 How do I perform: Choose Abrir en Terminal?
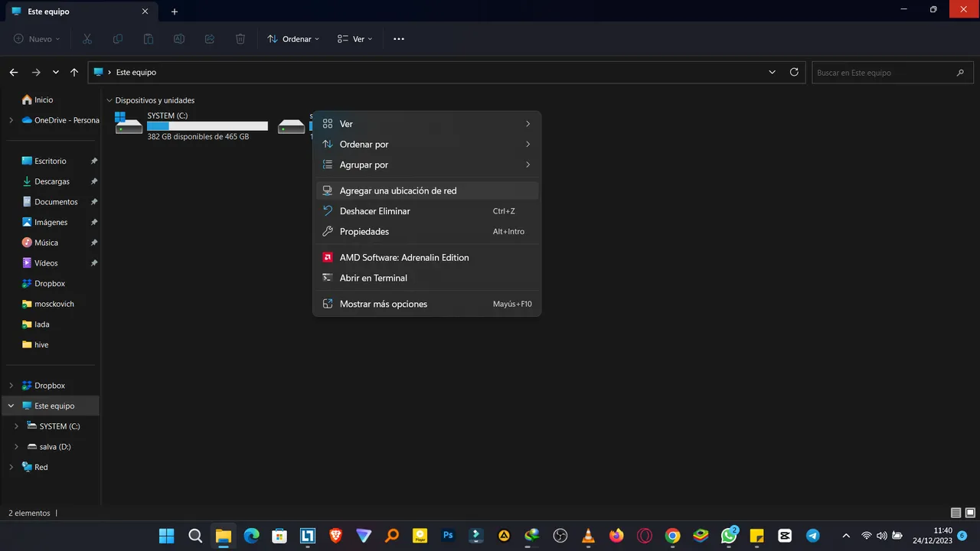click(x=427, y=278)
